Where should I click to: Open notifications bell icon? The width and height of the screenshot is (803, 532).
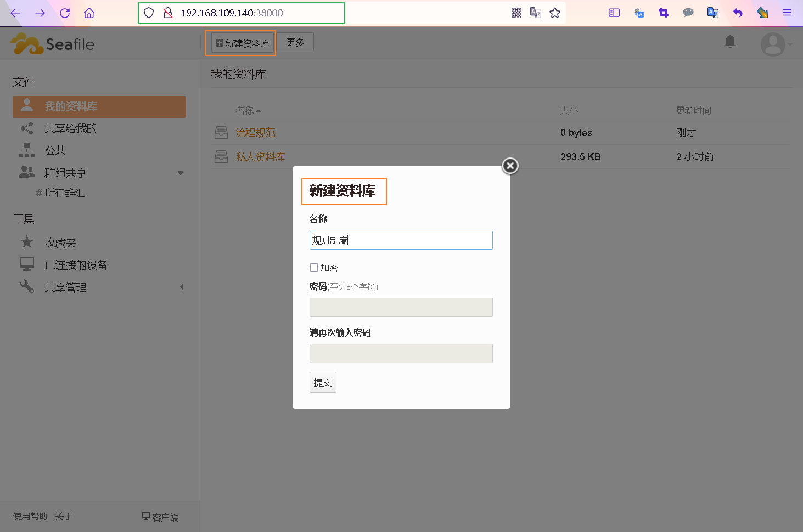(730, 42)
